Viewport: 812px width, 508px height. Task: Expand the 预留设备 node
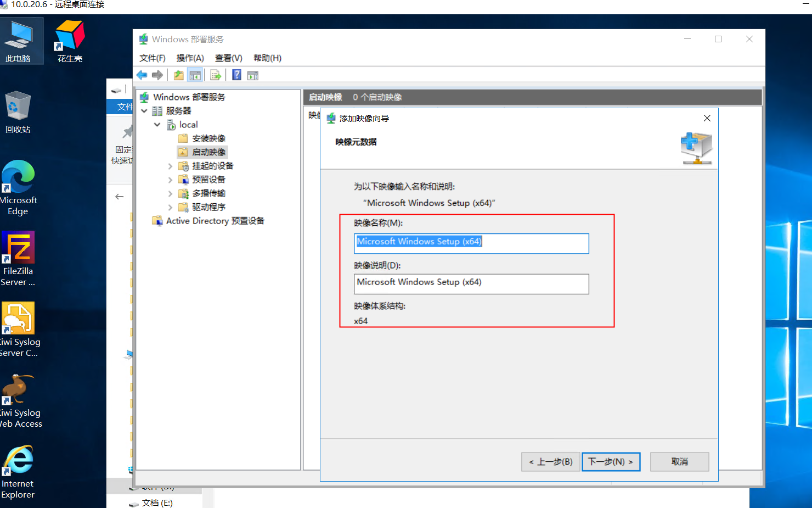click(x=170, y=180)
